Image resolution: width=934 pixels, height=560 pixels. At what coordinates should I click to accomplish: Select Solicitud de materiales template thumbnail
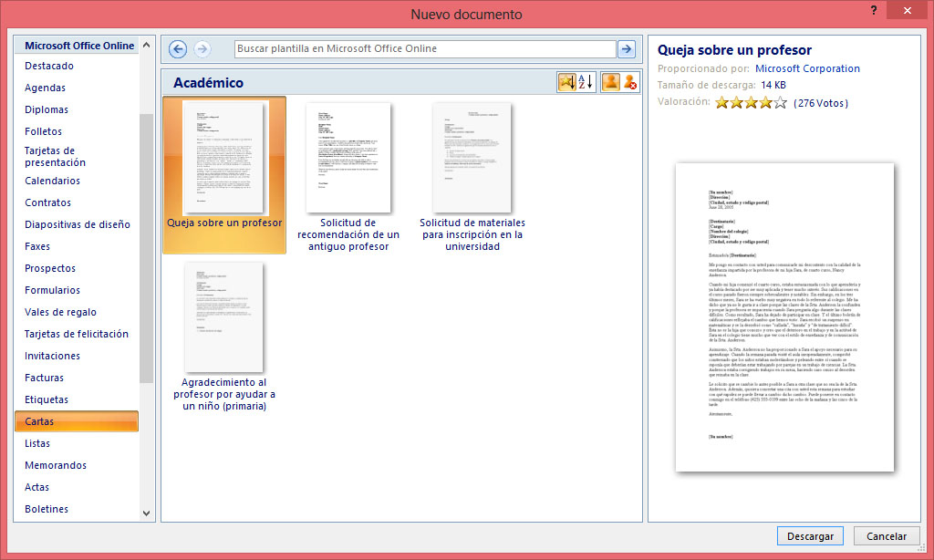click(472, 158)
